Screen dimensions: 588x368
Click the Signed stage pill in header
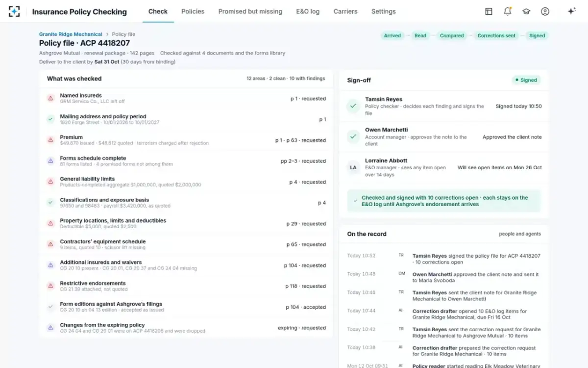tap(537, 35)
